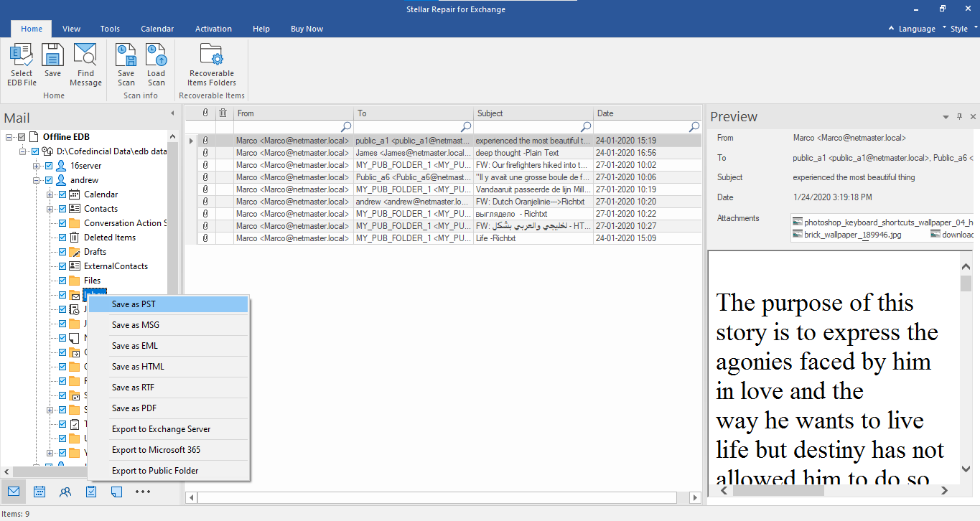Sort messages by Date column header
Screen dimensions: 980x521
coord(648,113)
